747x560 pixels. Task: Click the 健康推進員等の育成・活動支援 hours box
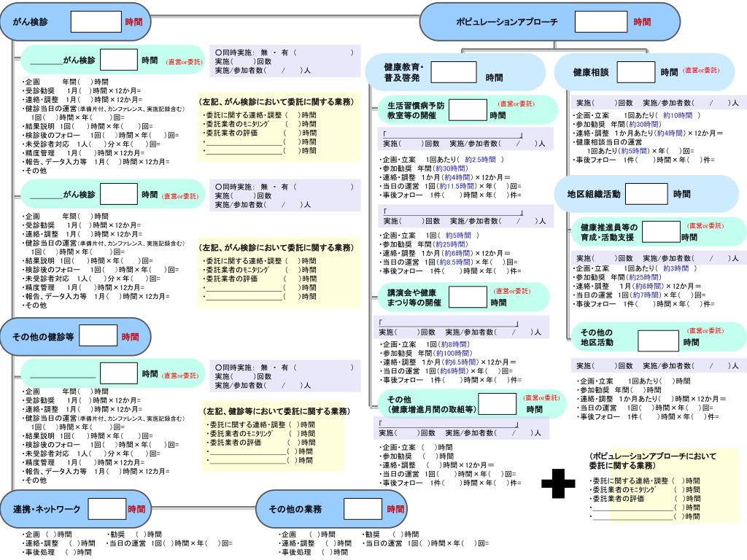click(x=661, y=233)
